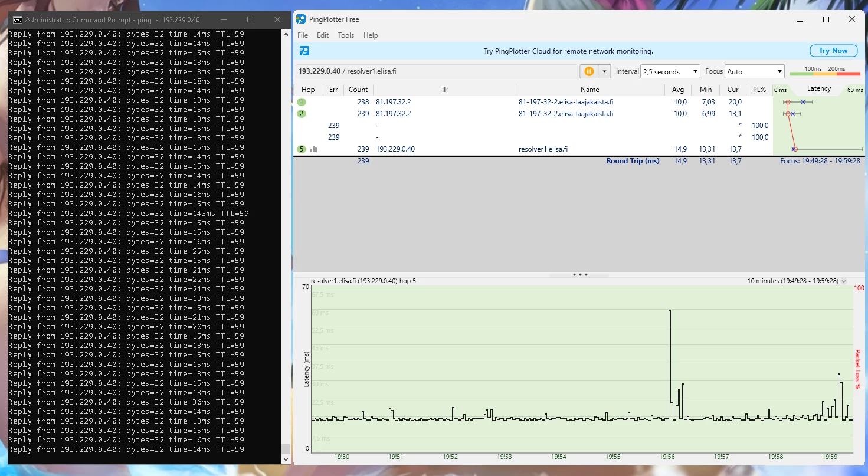Click the PL% column header
Image resolution: width=868 pixels, height=476 pixels.
pyautogui.click(x=759, y=90)
